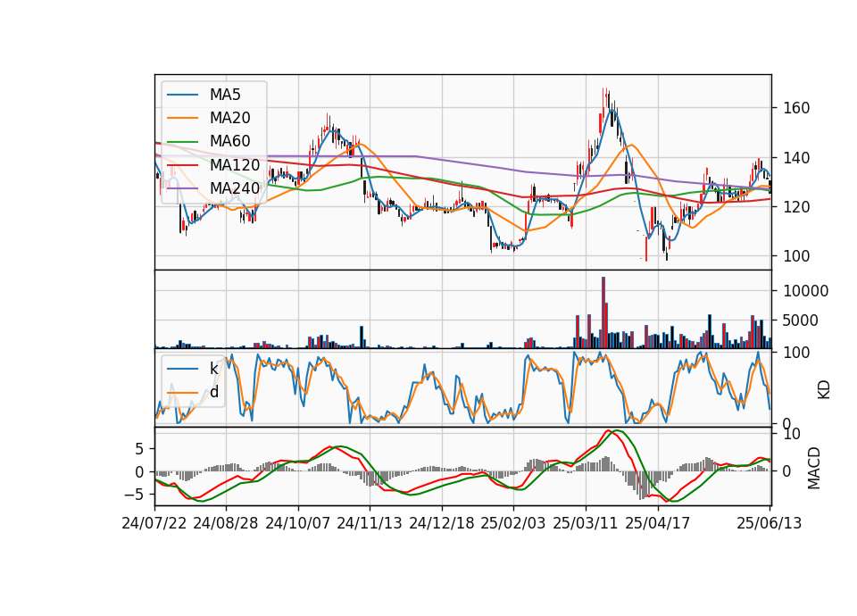Select the 24/07/22 date label
857x616 pixels.
154,523
